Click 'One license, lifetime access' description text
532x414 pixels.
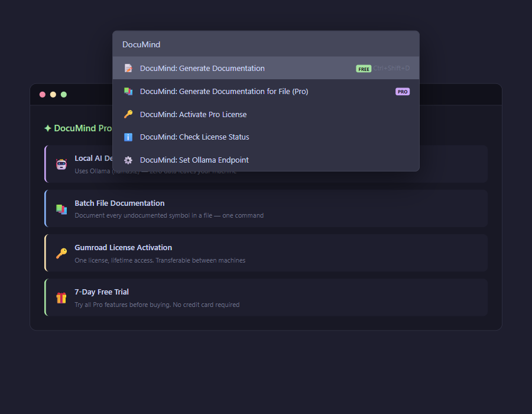click(160, 260)
